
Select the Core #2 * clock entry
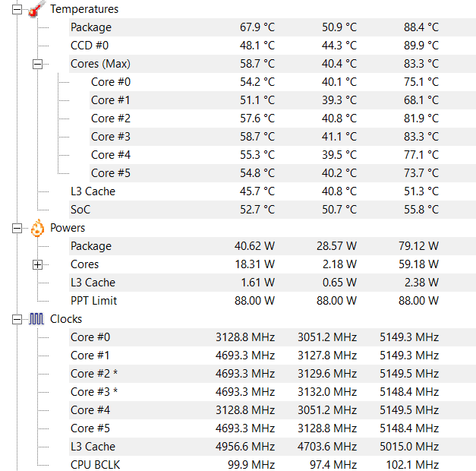(x=93, y=374)
